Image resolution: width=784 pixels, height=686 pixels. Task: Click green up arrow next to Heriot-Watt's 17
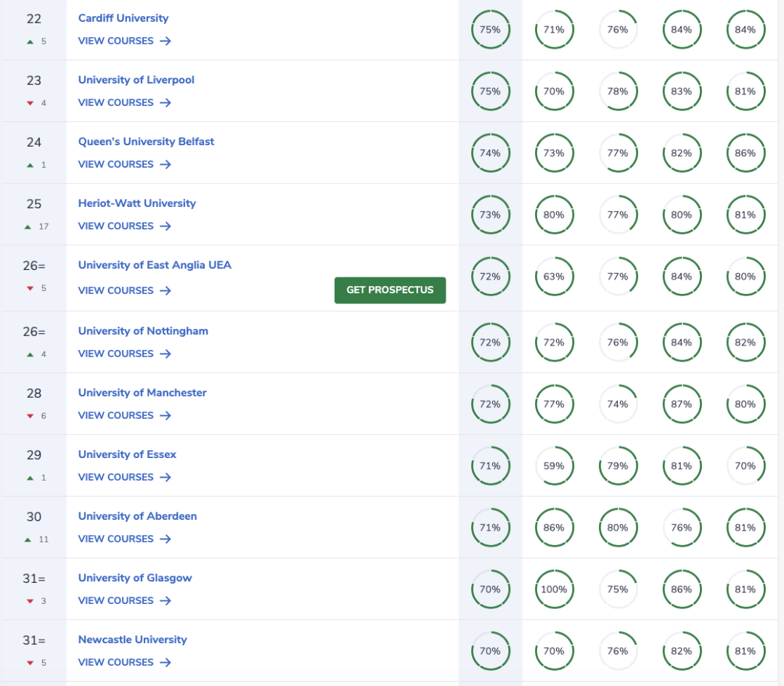[28, 227]
